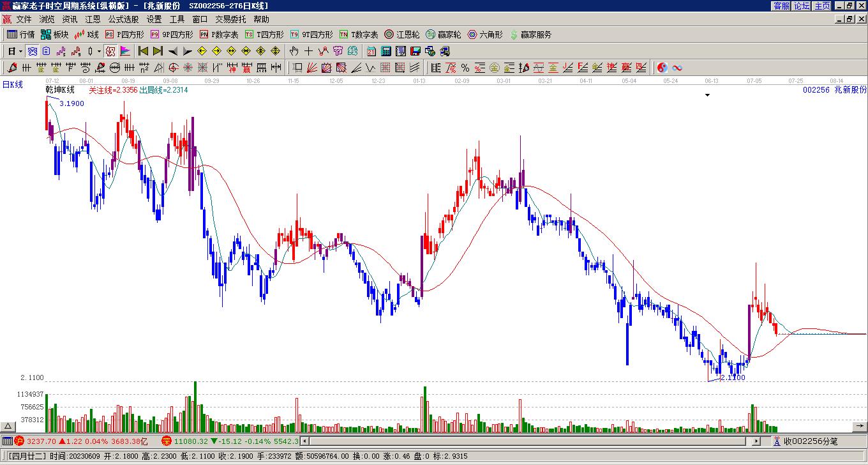Select the hand pan tool
This screenshot has height=465, width=868.
(x=294, y=51)
